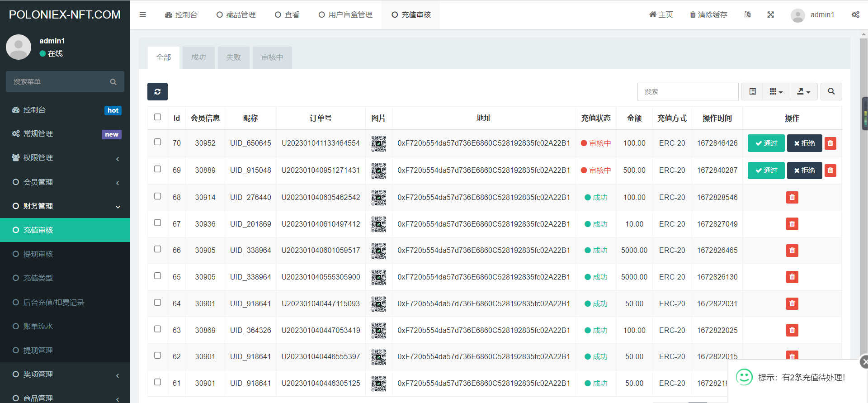Screen dimensions: 868x403
Task: Switch to the 审核中 filter tab
Action: pos(272,57)
